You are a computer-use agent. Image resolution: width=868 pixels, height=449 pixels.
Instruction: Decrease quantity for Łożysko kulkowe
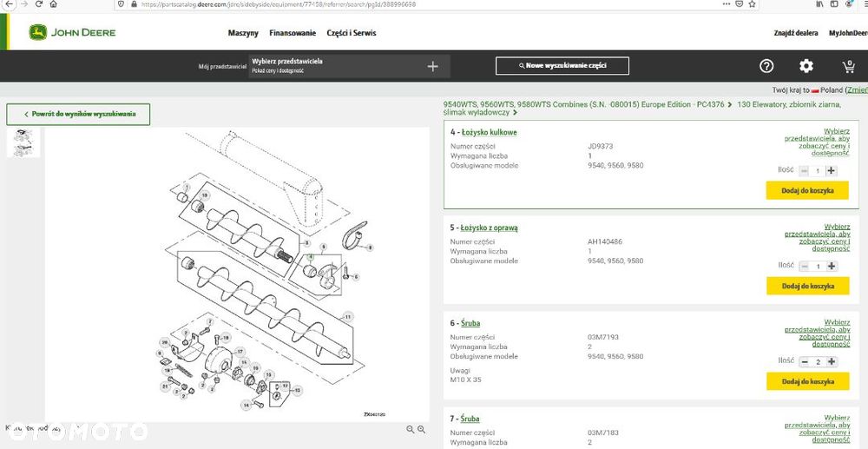coord(805,171)
